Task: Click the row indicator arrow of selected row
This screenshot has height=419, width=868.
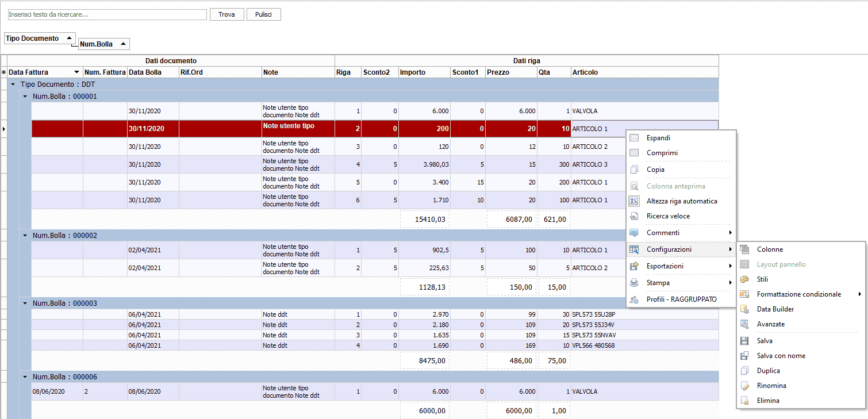Action: point(3,129)
